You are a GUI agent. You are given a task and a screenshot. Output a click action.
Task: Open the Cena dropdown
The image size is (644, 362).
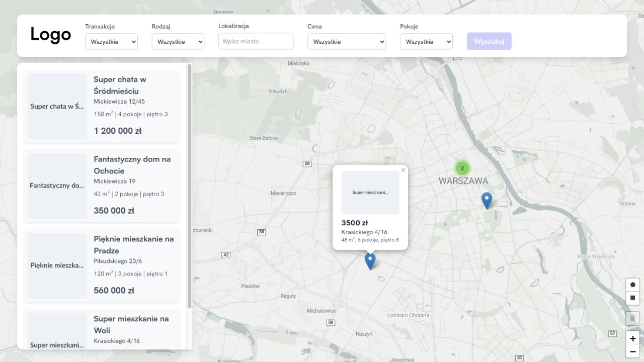point(347,42)
